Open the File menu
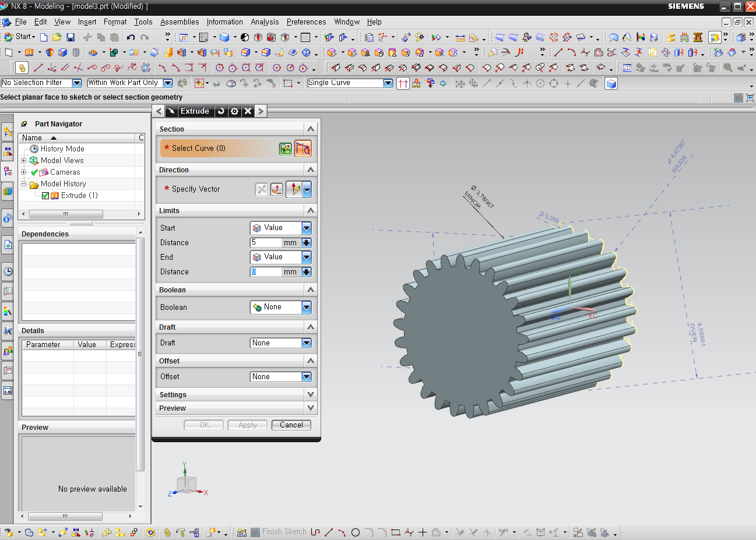Screen dimensions: 756x540 pos(20,22)
